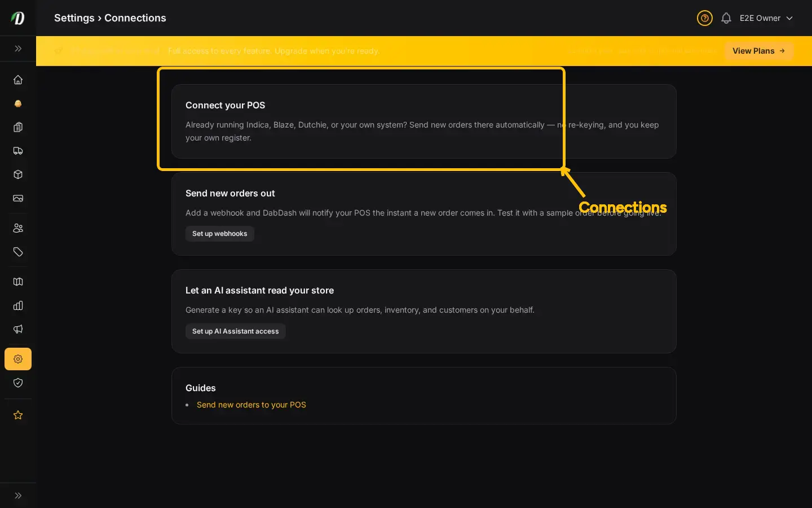
Task: Go to Home in the sidebar
Action: click(18, 80)
